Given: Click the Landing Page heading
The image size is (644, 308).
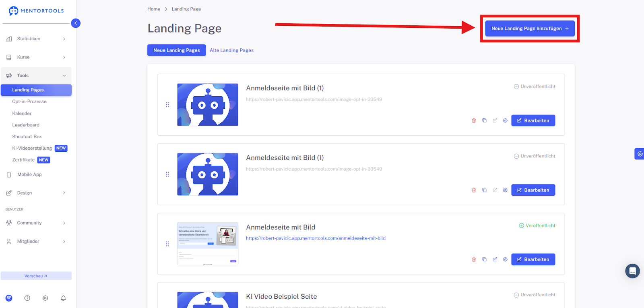Looking at the screenshot, I should (185, 28).
